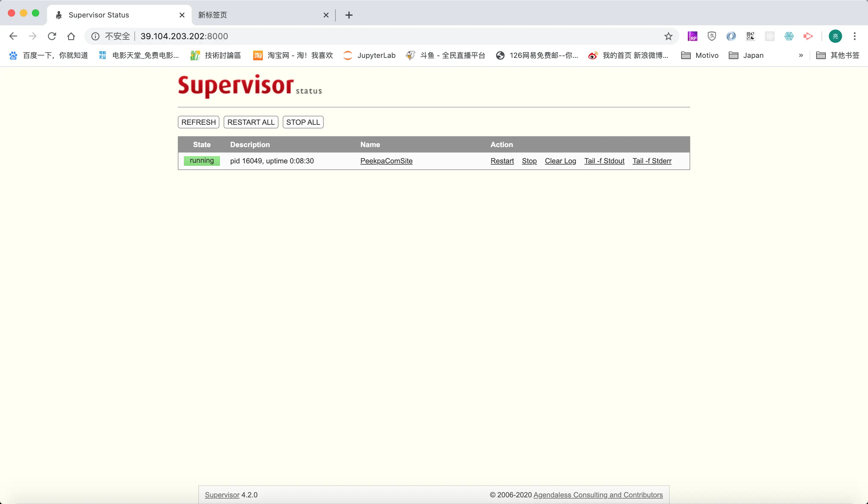Image resolution: width=868 pixels, height=504 pixels.
Task: Click the Name column header
Action: [x=370, y=145]
